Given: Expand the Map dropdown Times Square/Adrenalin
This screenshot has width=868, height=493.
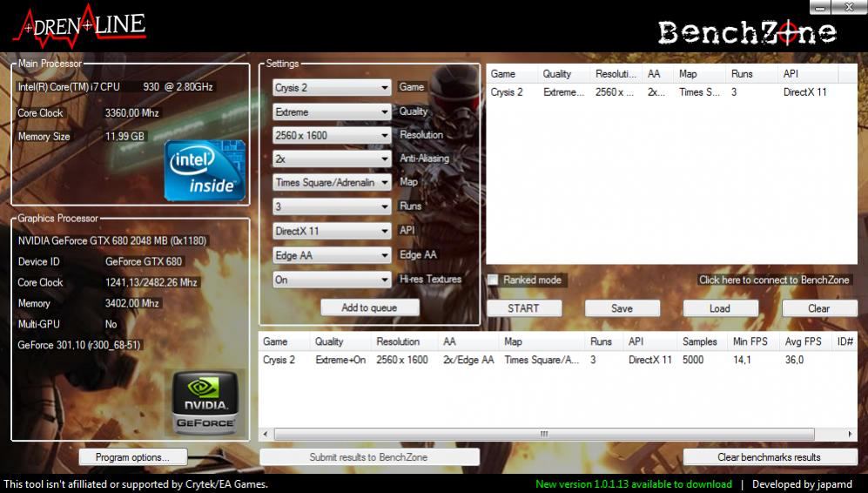Looking at the screenshot, I should [x=332, y=182].
